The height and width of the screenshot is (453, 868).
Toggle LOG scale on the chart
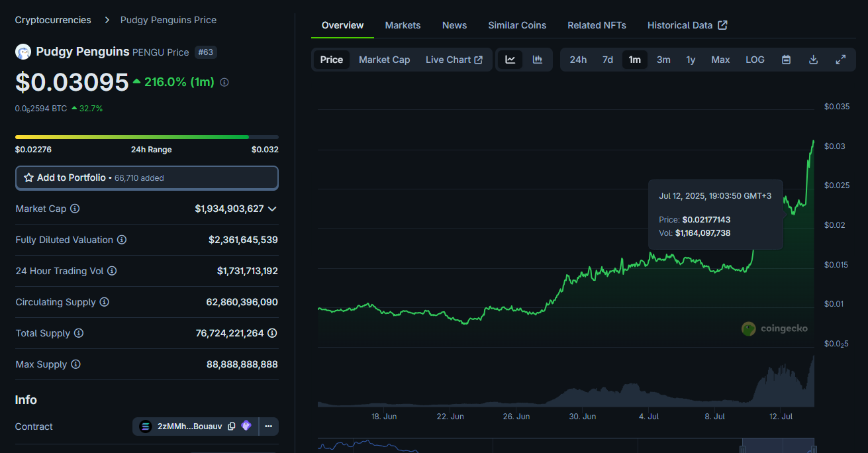pos(755,60)
